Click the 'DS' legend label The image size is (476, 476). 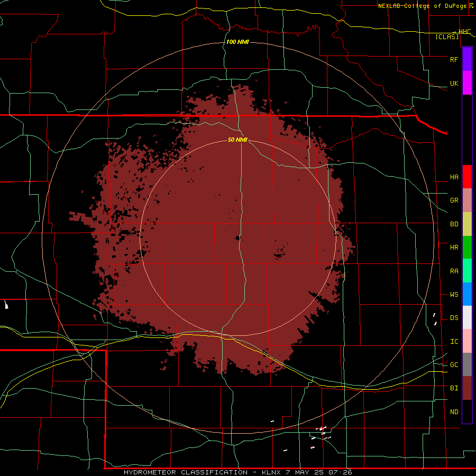click(x=454, y=318)
